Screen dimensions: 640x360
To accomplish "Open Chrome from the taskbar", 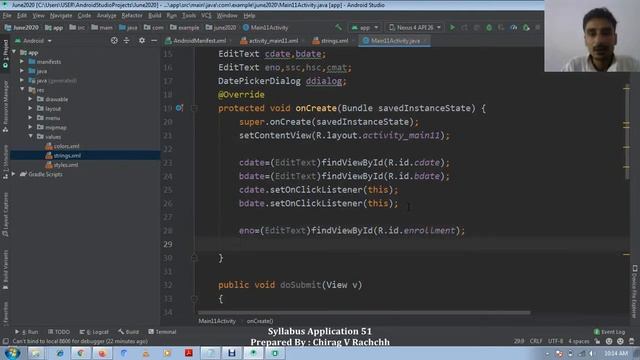I will [81, 353].
